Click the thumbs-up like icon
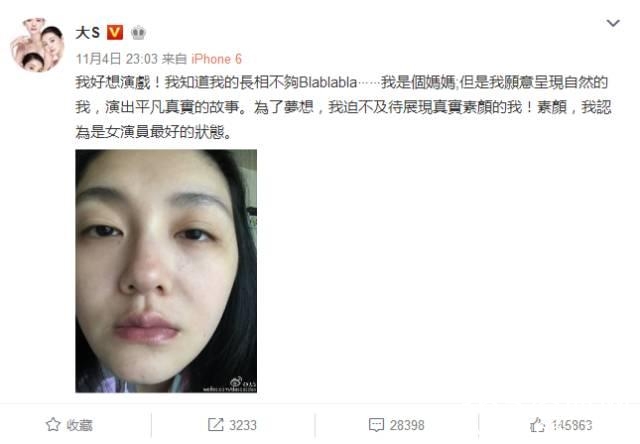Viewport: 640px width, 444px height. pyautogui.click(x=537, y=425)
